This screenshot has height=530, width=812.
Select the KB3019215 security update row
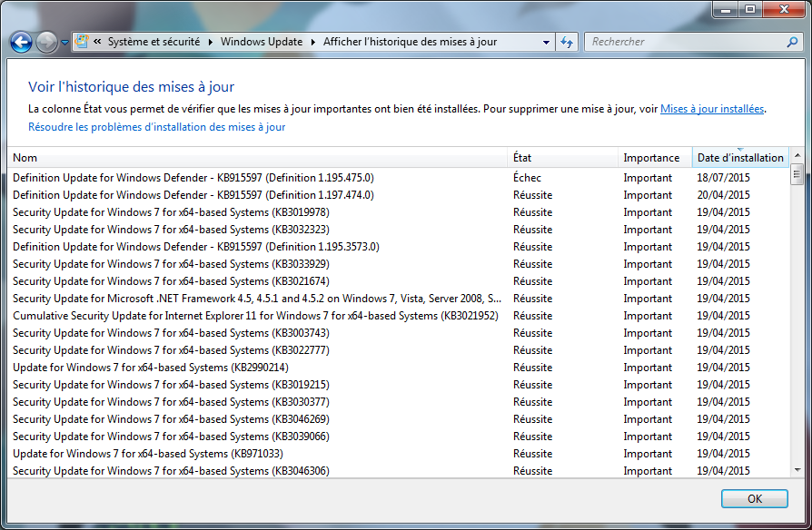point(399,385)
